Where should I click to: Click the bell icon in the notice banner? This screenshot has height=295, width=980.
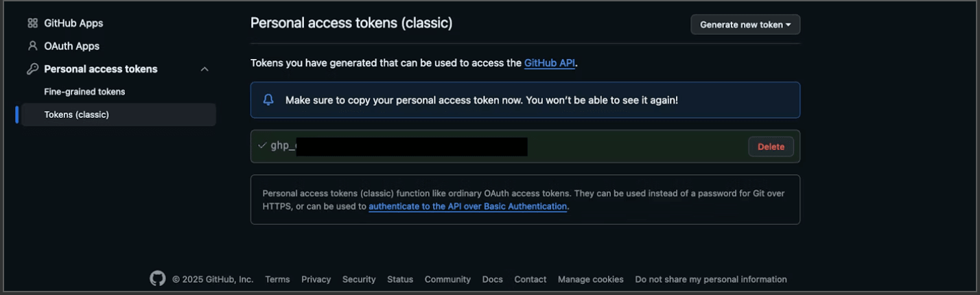coord(268,100)
